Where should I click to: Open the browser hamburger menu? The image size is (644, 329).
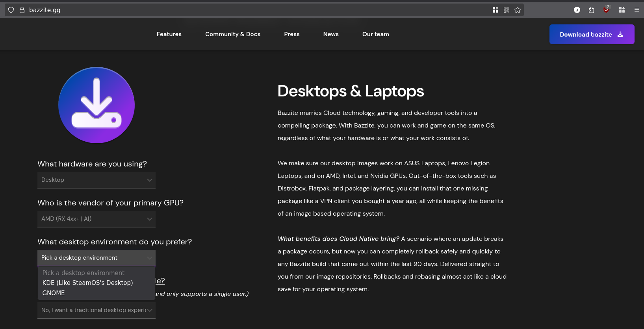tap(637, 10)
